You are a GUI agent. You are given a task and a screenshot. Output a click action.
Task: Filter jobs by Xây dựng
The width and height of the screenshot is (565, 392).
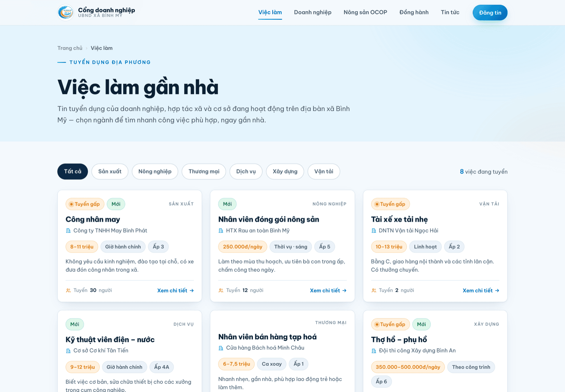(285, 171)
